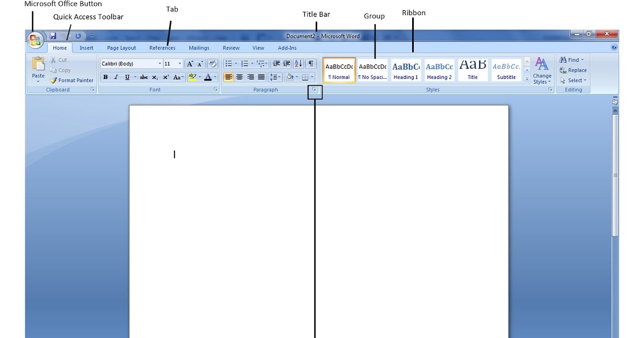
Task: Apply the Heading 2 style
Action: click(440, 70)
